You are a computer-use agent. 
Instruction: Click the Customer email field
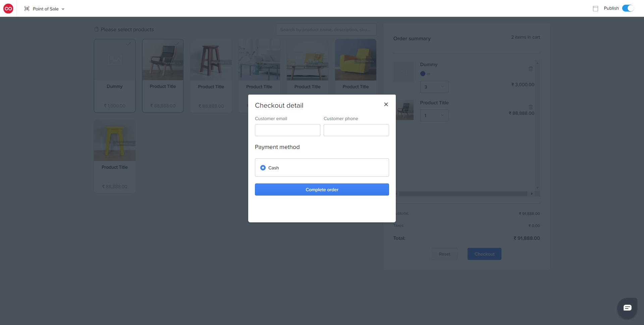[287, 130]
